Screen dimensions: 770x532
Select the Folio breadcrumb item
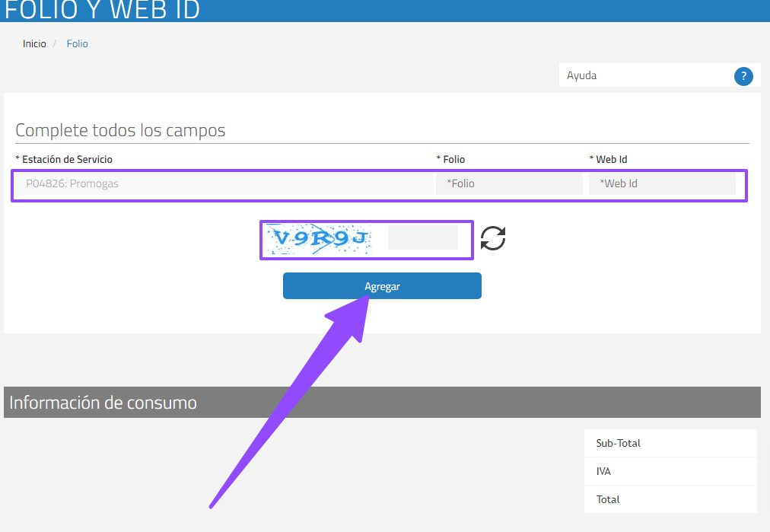pos(78,44)
